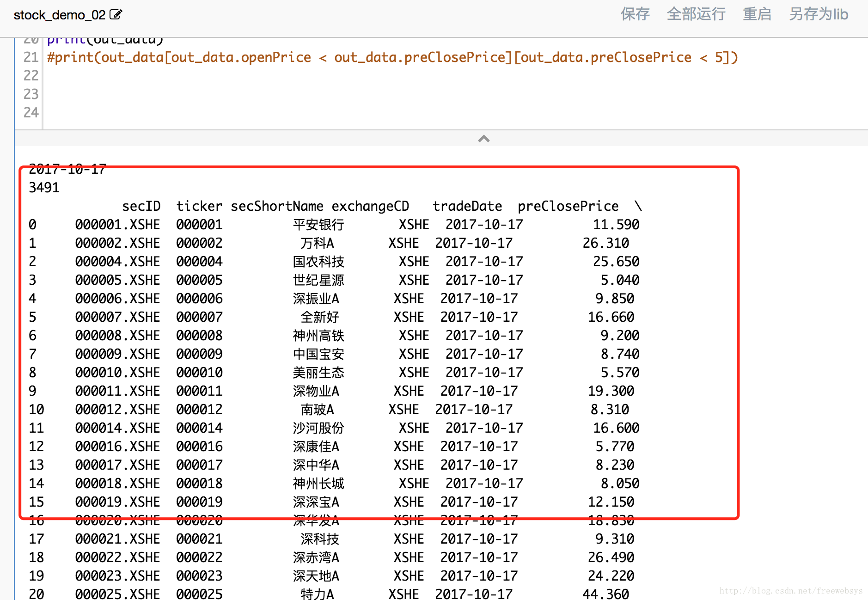Click empty code line 22

[x=455, y=75]
